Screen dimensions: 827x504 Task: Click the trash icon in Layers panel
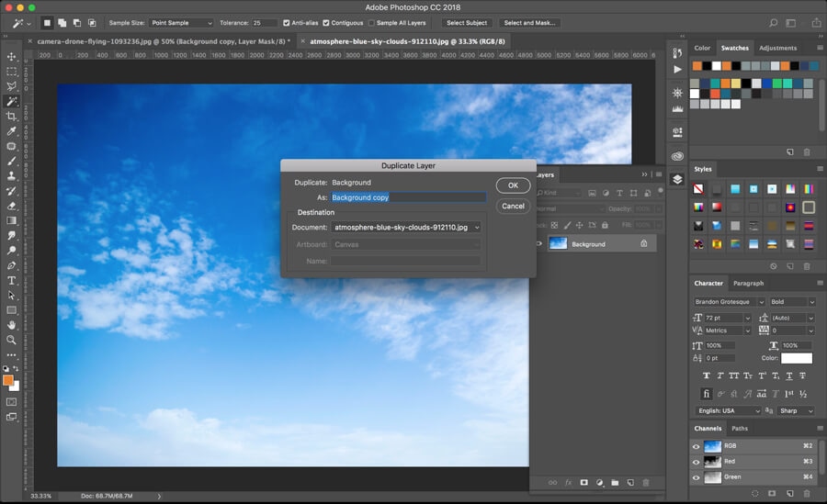(x=646, y=482)
